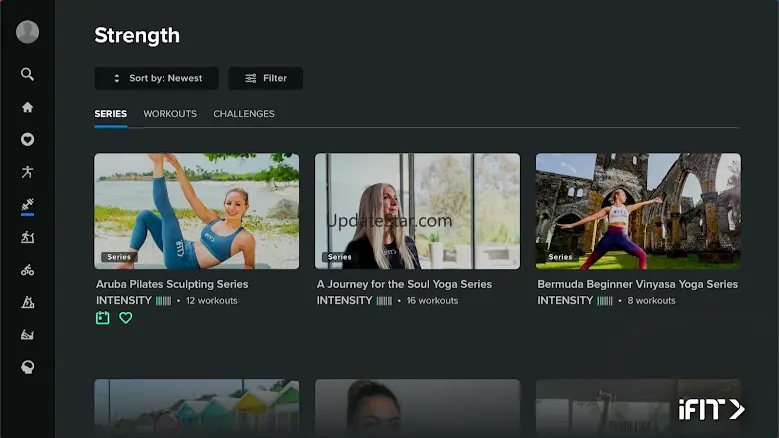Add Aruba Pilates series to calendar
The image size is (779, 438).
pos(102,318)
